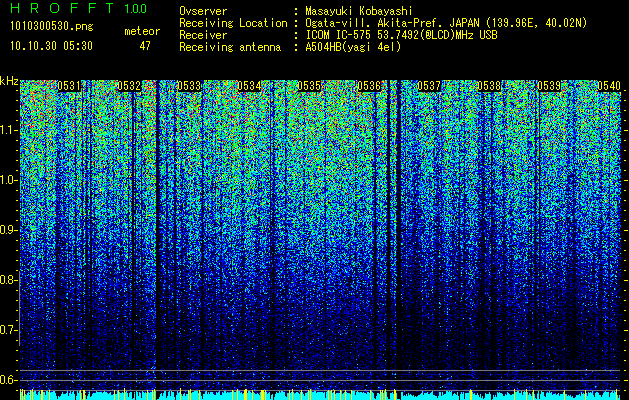
Task: Click the 'meteor' label
Action: pyautogui.click(x=142, y=31)
